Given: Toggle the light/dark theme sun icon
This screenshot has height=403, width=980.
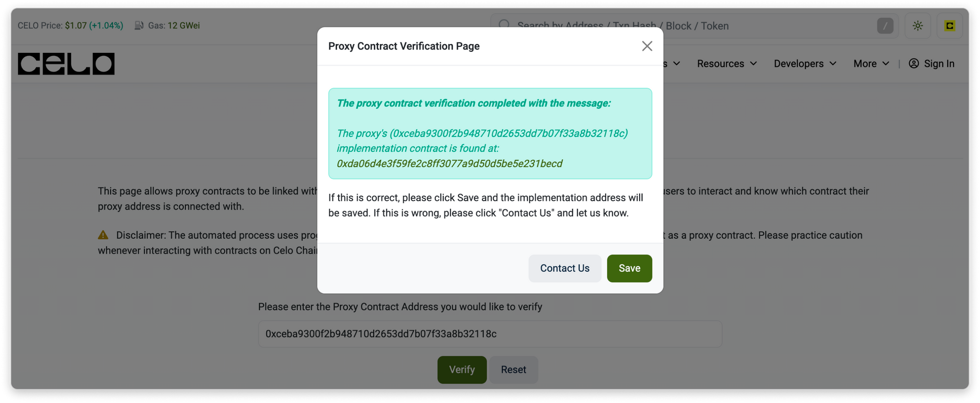Looking at the screenshot, I should [x=918, y=26].
